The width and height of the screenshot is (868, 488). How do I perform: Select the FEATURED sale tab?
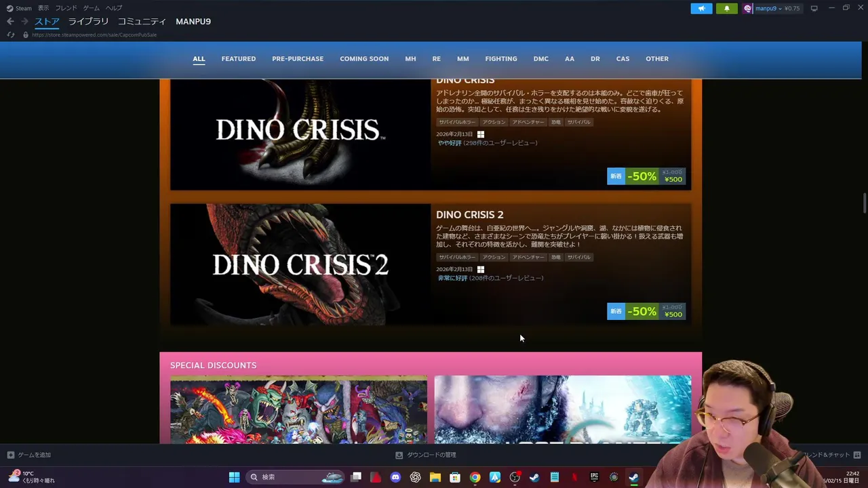pos(239,59)
